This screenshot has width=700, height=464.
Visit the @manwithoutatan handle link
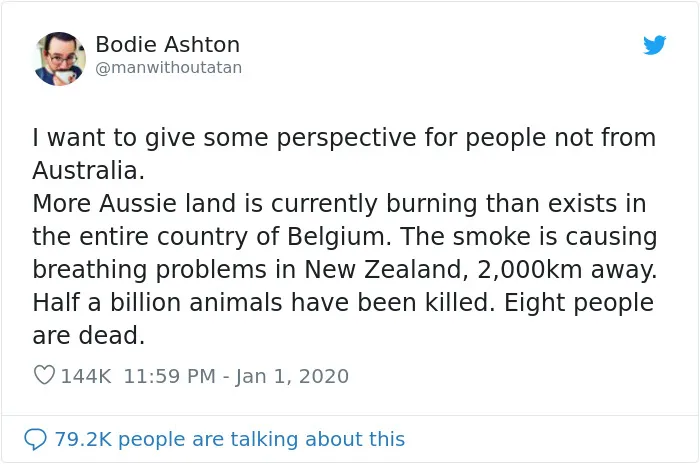pos(169,67)
